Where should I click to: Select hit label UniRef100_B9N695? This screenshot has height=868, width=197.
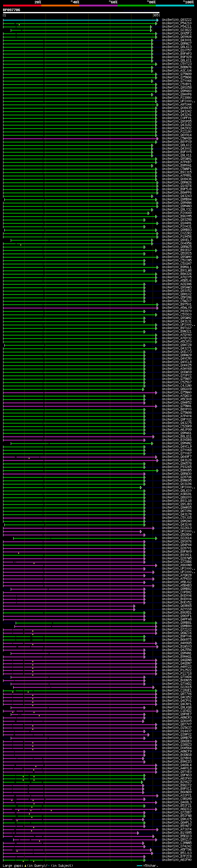(x=177, y=481)
